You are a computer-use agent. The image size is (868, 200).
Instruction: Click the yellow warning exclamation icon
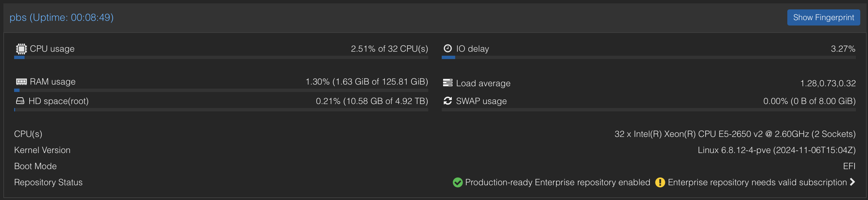(x=660, y=183)
